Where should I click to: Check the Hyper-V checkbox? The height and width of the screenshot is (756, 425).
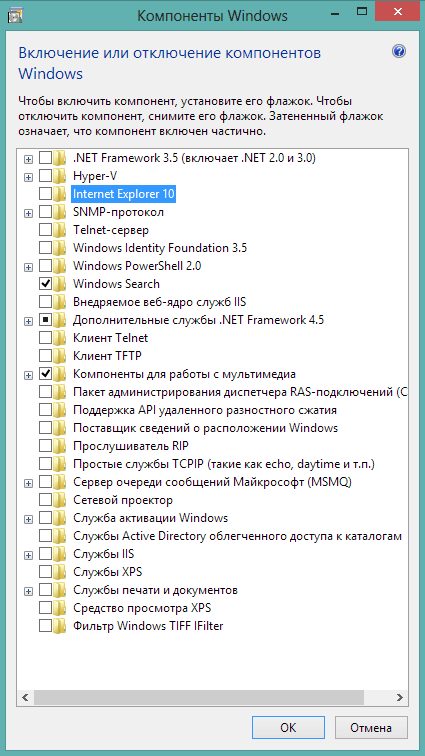pyautogui.click(x=45, y=176)
